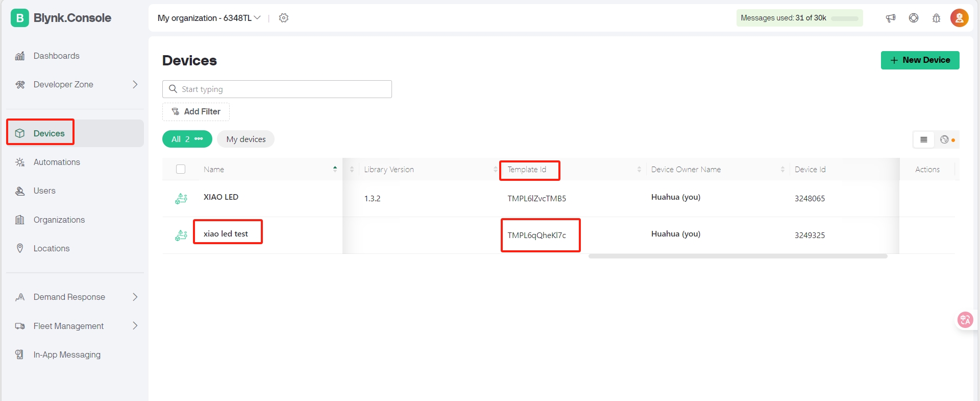Click the Organizations building icon
The image size is (980, 401).
click(20, 220)
